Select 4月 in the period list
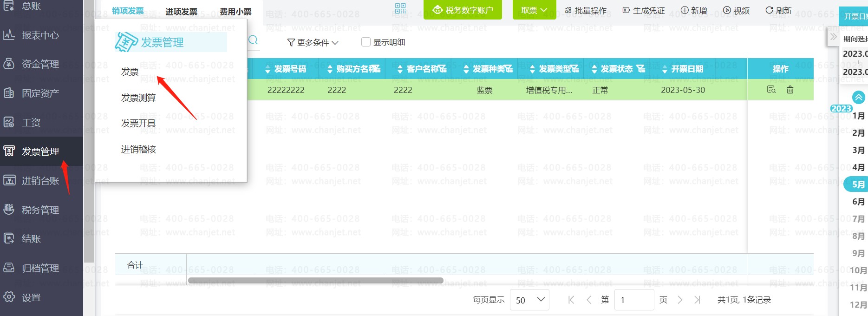Image resolution: width=868 pixels, height=316 pixels. tap(858, 167)
